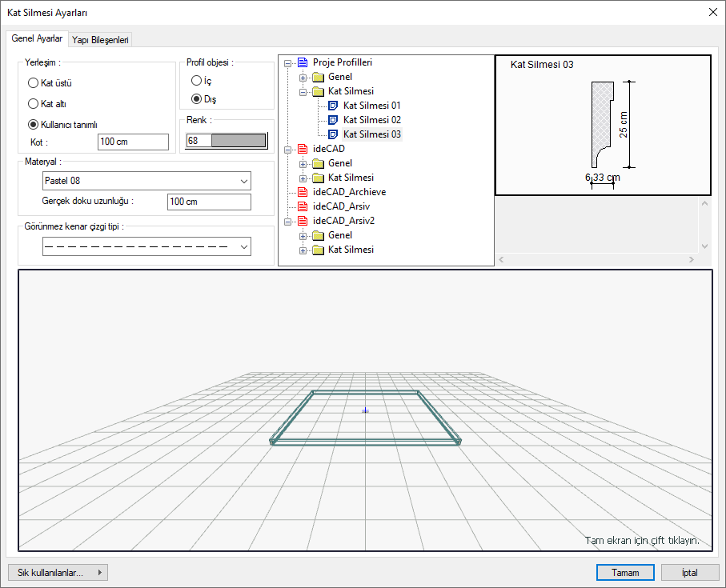Select the Kat Silmesi 01 profile icon

pyautogui.click(x=334, y=106)
